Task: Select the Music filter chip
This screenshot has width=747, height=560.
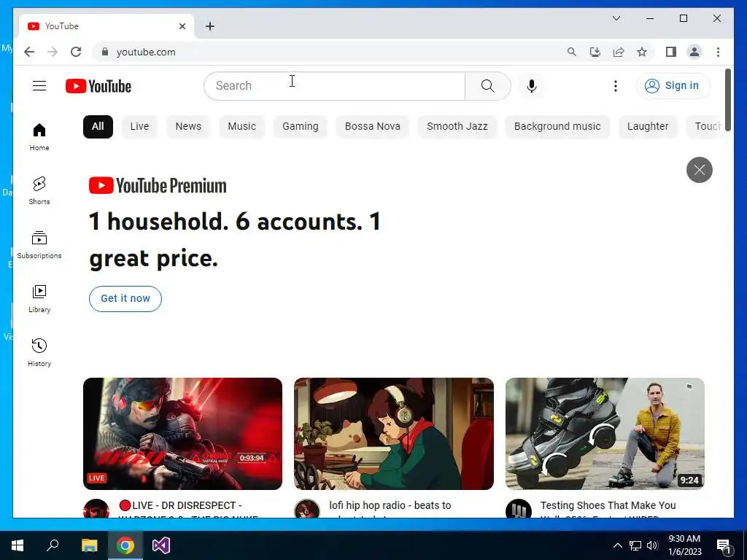Action: pos(241,127)
